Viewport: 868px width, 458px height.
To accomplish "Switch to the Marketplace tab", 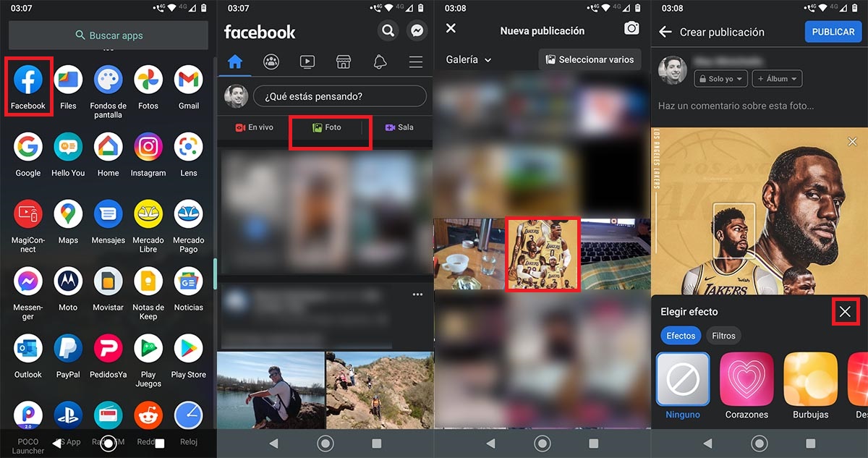I will [344, 62].
